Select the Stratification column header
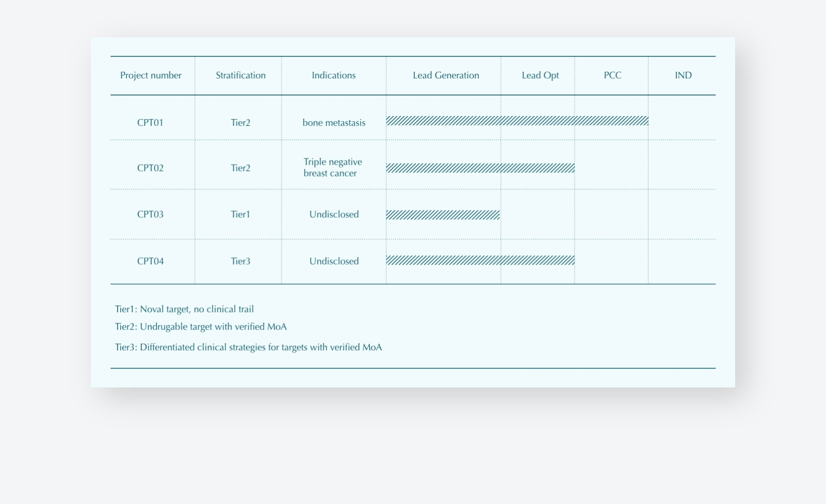Viewport: 826px width, 504px height. click(241, 75)
